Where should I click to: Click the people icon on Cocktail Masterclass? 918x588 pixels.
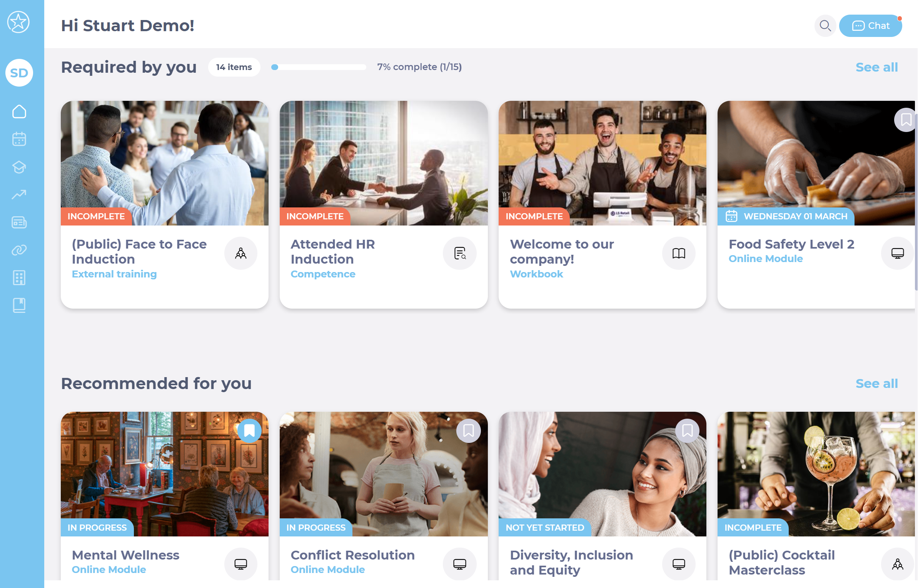pos(898,564)
